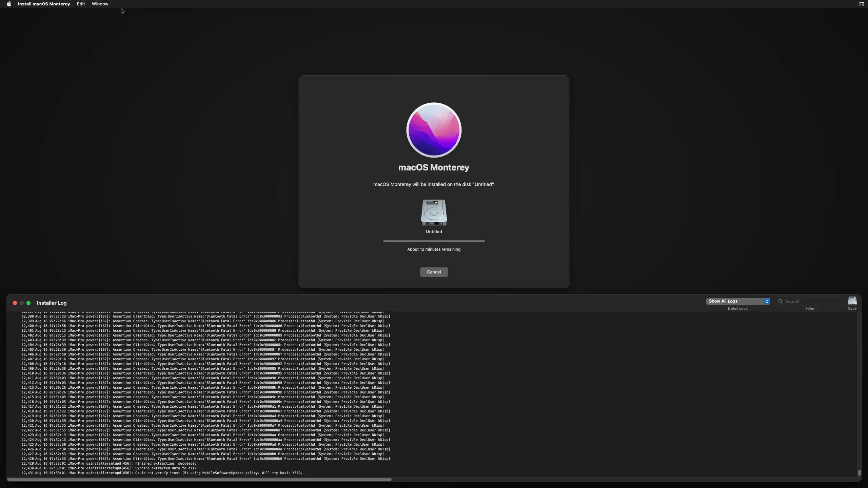
Task: Click the macOS Monterey logo image
Action: click(x=434, y=130)
